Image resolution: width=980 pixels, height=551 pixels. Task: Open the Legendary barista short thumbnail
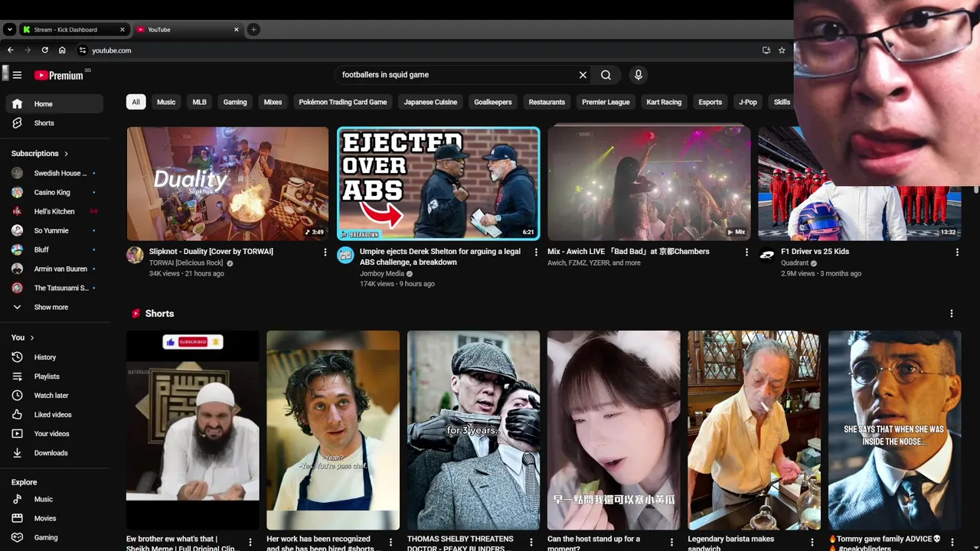click(753, 430)
